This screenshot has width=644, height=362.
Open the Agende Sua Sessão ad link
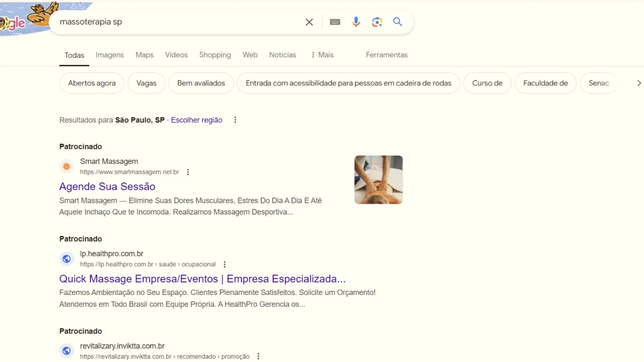pos(107,187)
